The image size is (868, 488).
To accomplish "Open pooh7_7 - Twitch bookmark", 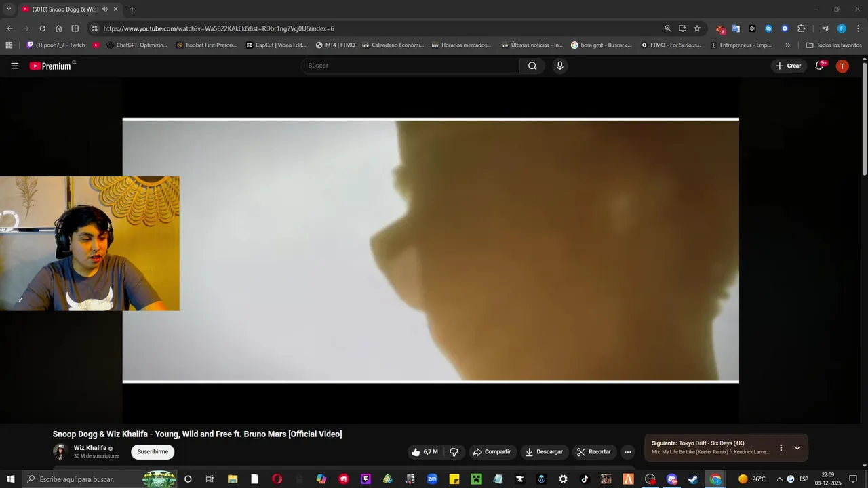I will [x=56, y=45].
